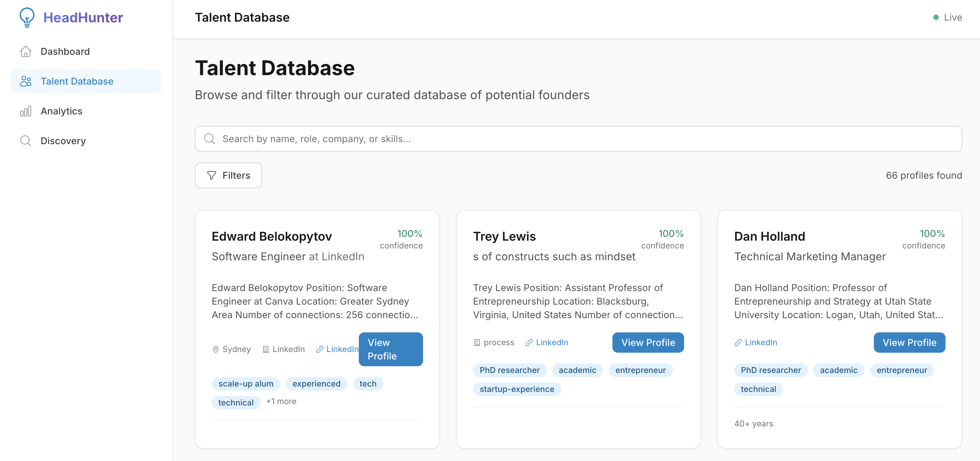
Task: Click the search magnifier icon in search bar
Action: (210, 139)
